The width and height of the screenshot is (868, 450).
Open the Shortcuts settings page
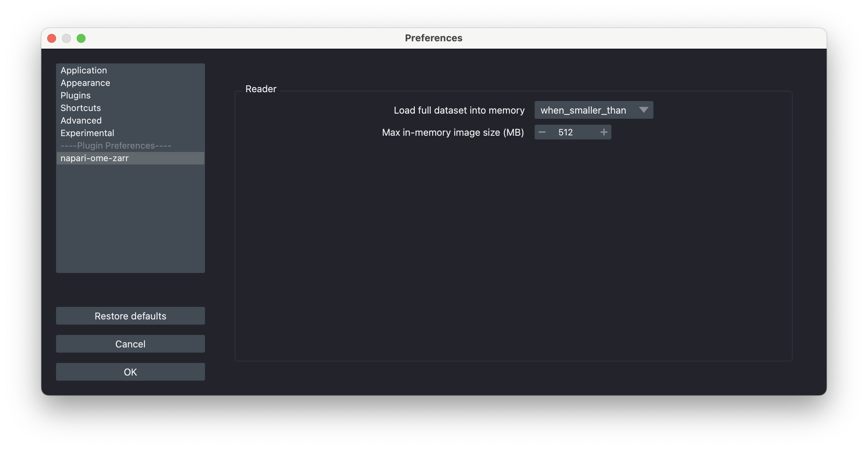[x=130, y=108]
